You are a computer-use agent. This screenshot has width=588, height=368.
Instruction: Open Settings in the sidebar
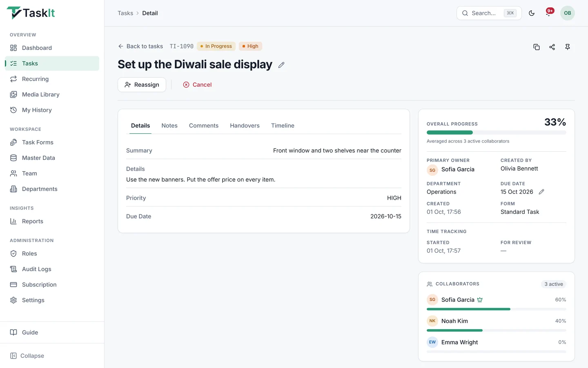click(x=52, y=300)
